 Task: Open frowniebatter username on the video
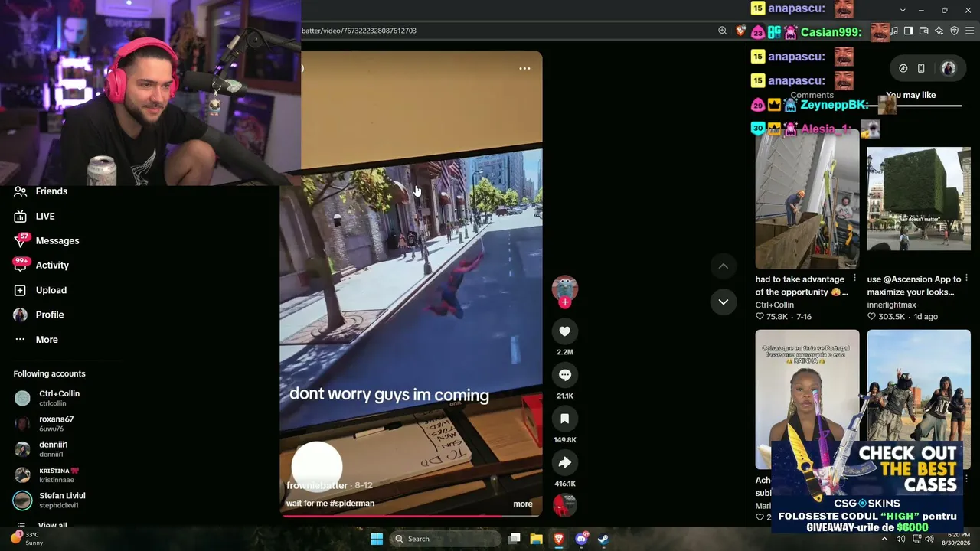317,486
